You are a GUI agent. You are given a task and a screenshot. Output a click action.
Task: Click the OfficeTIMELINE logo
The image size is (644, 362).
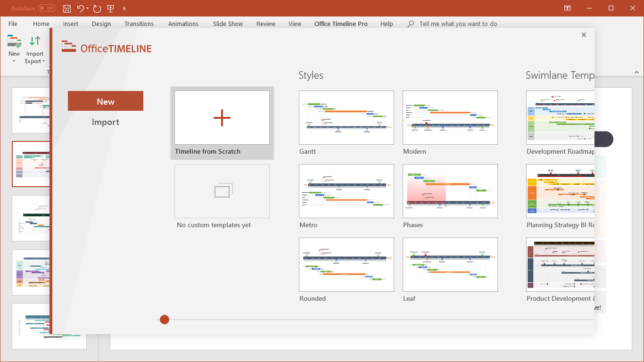tap(106, 47)
